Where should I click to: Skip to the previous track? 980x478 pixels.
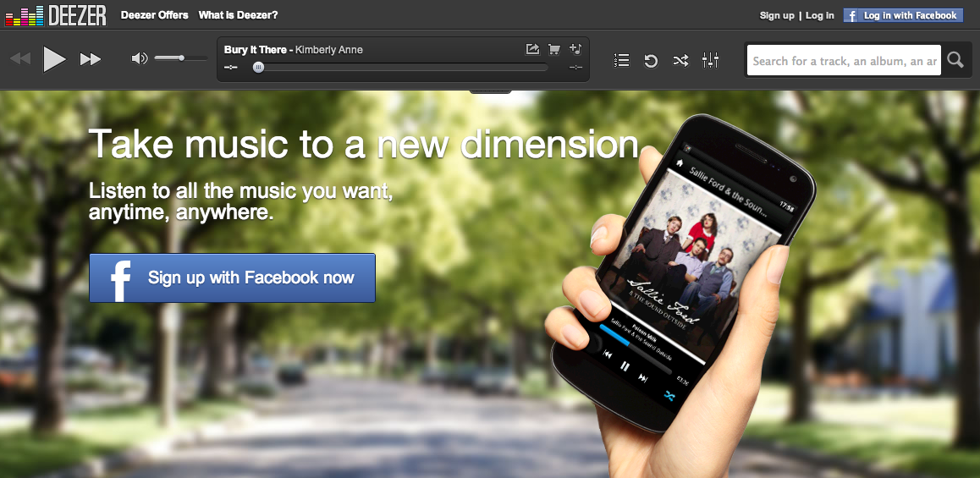point(20,59)
